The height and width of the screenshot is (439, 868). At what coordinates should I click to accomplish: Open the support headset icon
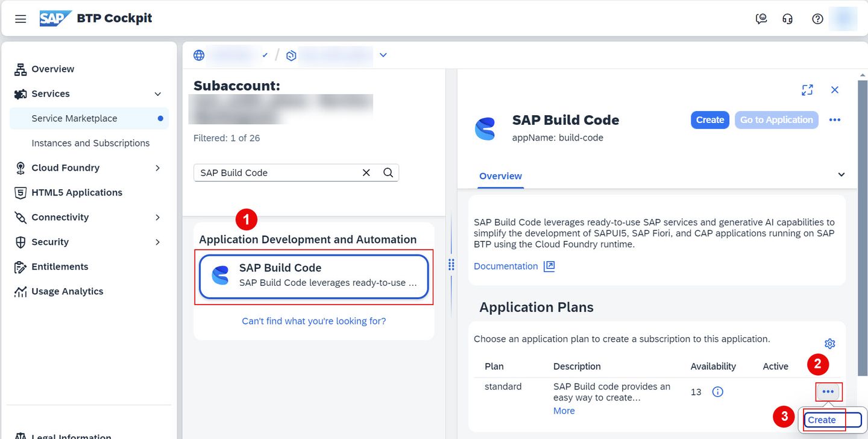[x=787, y=19]
